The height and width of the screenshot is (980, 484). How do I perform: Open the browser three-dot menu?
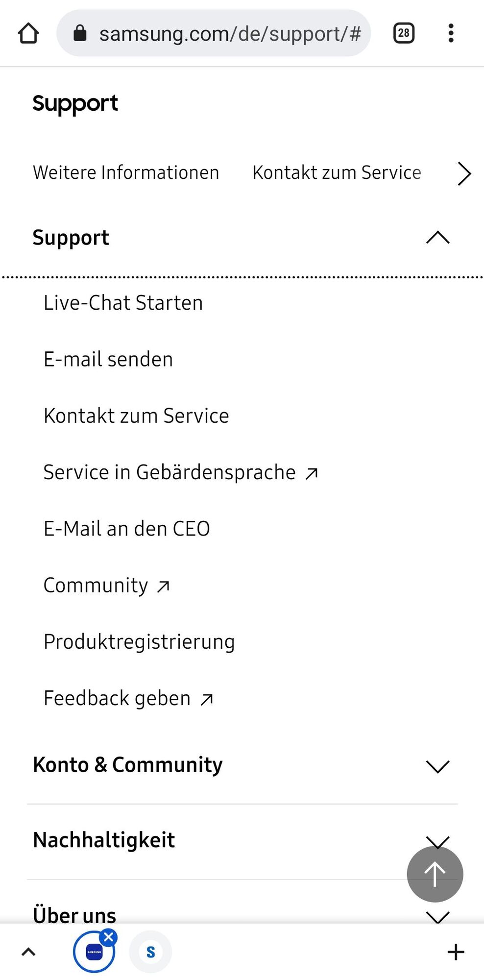pos(451,33)
